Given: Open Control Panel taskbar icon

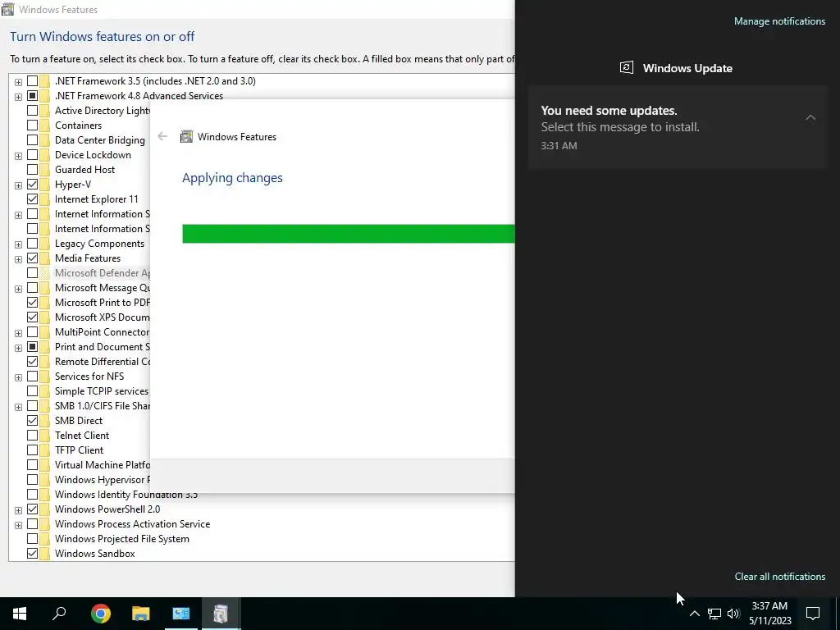Looking at the screenshot, I should click(181, 614).
